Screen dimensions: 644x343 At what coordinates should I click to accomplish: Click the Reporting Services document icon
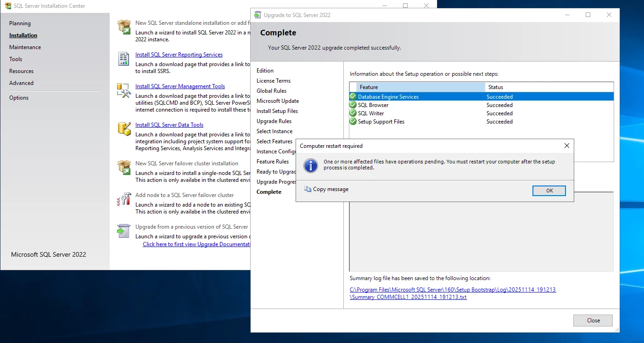[124, 59]
